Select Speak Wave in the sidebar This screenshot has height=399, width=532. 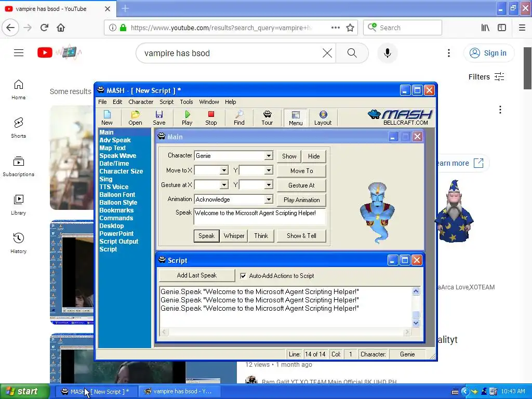(118, 156)
